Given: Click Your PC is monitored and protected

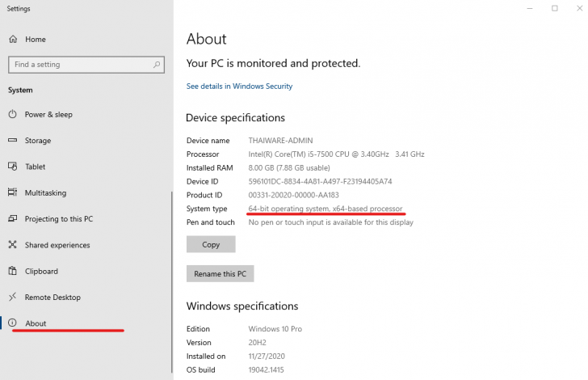Looking at the screenshot, I should pos(273,63).
